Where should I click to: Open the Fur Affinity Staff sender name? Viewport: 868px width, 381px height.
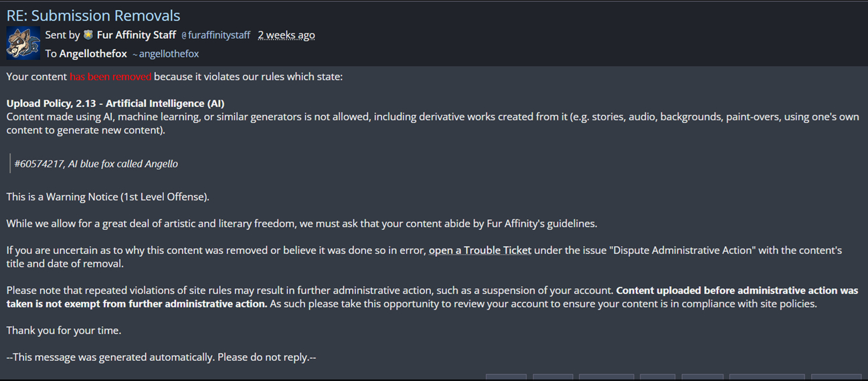pyautogui.click(x=136, y=35)
